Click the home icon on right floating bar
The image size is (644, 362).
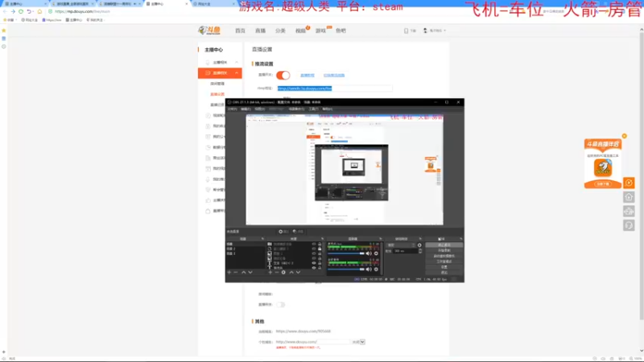click(x=629, y=197)
